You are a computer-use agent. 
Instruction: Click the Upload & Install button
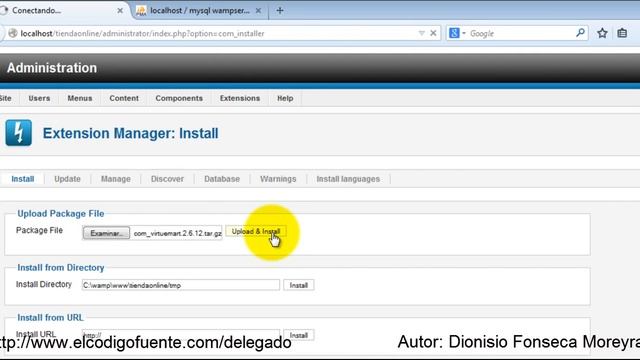[256, 231]
